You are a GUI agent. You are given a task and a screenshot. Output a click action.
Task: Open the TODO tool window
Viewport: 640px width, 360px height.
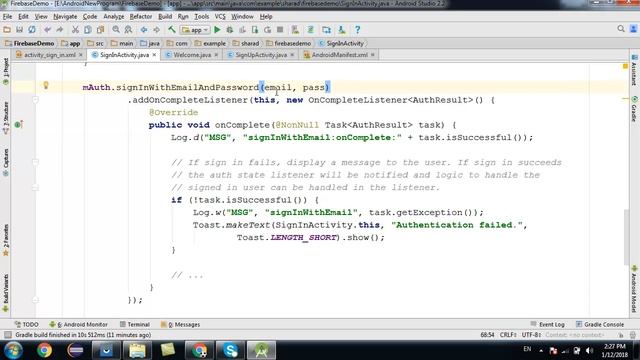point(26,324)
